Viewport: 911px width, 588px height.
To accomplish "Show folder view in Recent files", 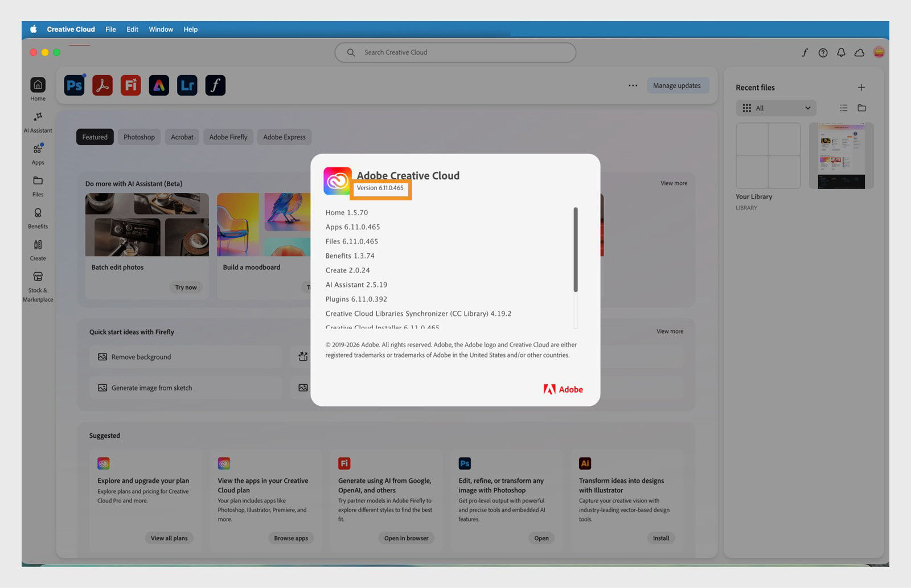I will click(861, 108).
